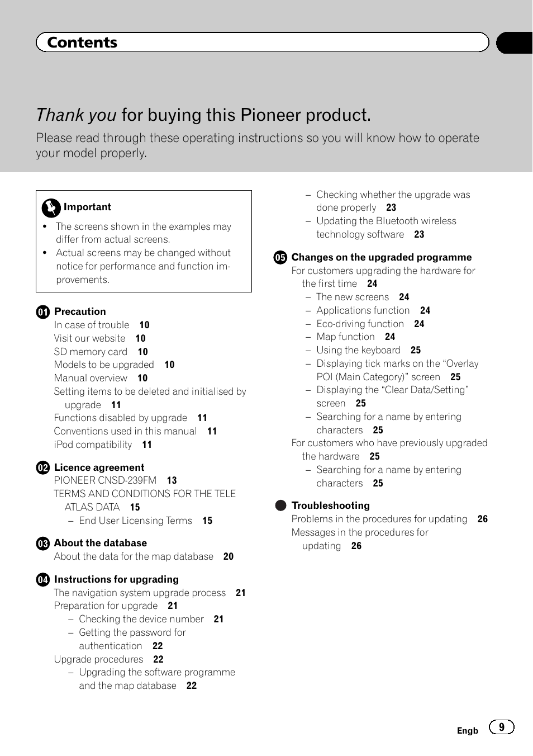533x756 pixels.
Task: Open the Precaution section heading
Action: (x=80, y=311)
